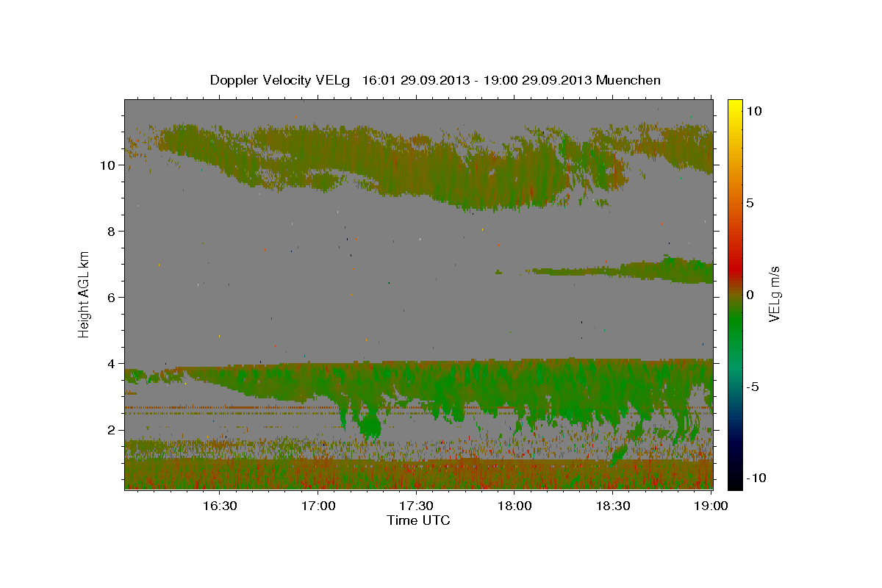This screenshot has height=588, width=882.
Task: Click the "Muenchen" location text in title
Action: [x=630, y=80]
